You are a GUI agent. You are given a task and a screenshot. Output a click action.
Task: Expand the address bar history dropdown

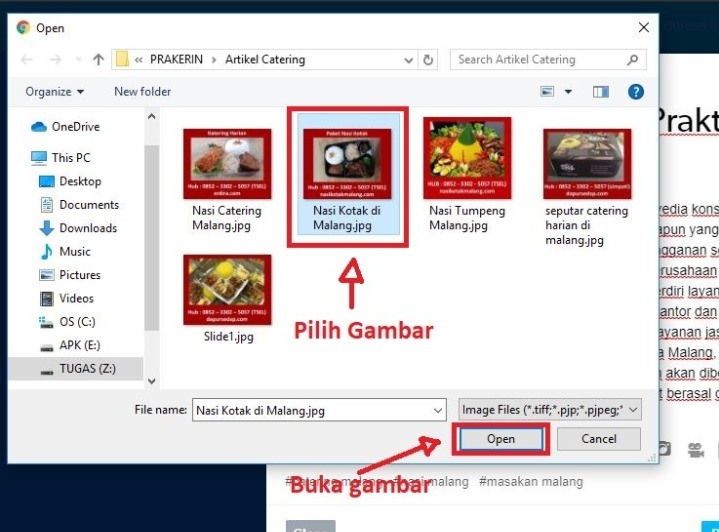pos(408,60)
